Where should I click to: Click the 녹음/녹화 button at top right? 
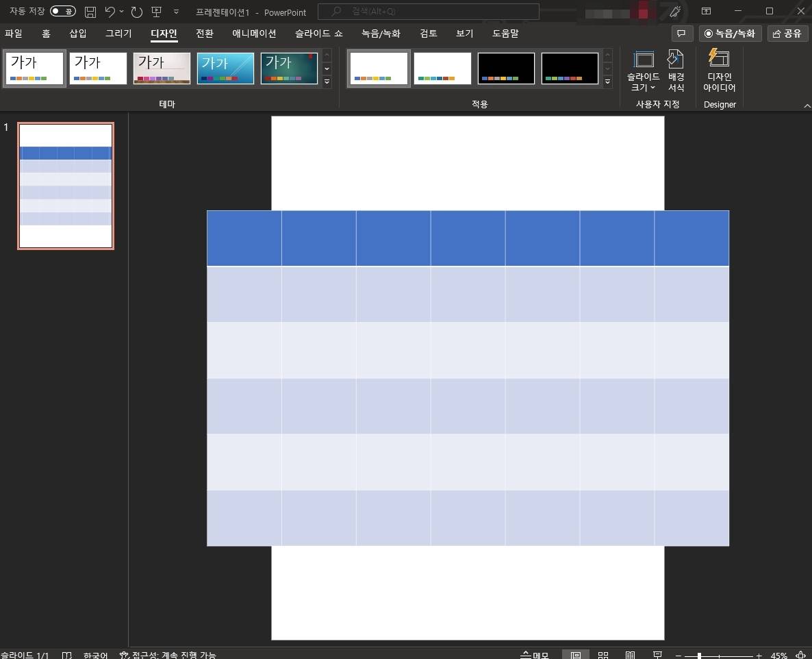point(730,34)
